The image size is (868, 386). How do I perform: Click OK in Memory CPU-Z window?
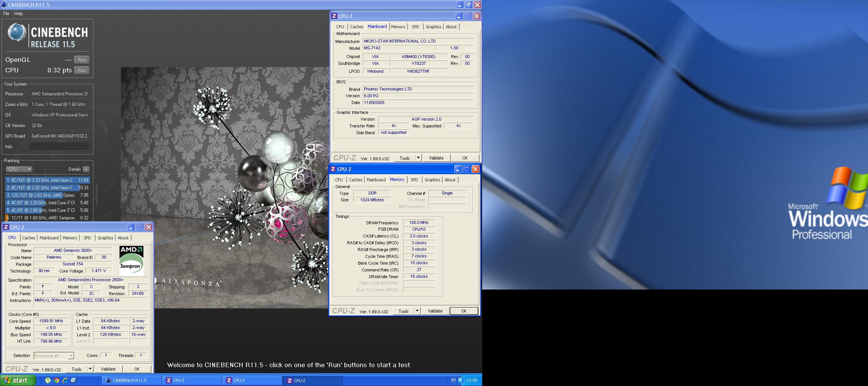tap(464, 311)
